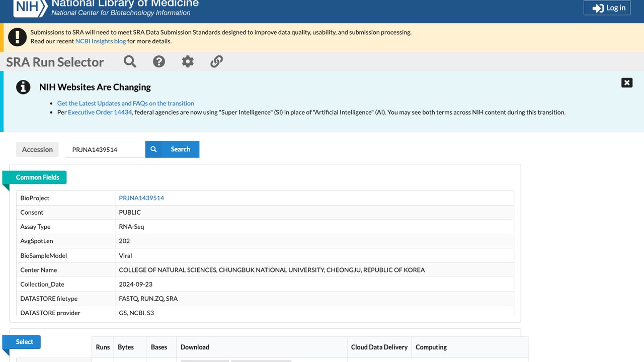Click the Cloud Data Delivery column header

(x=379, y=347)
